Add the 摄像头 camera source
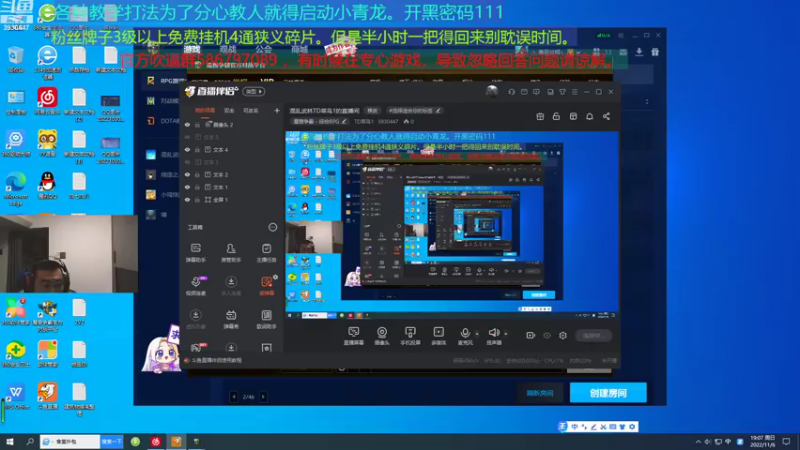This screenshot has width=800, height=450. pos(382,336)
